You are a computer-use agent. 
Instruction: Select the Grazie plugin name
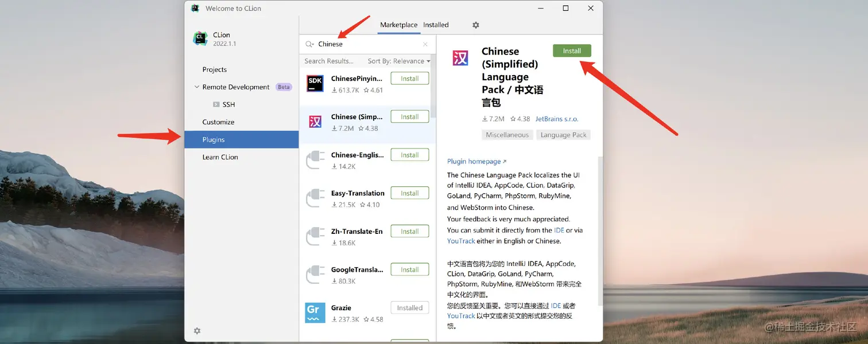(x=341, y=308)
